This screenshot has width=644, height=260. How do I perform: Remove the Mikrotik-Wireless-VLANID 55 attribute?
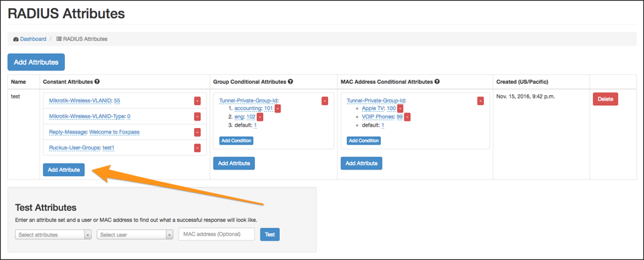[197, 101]
